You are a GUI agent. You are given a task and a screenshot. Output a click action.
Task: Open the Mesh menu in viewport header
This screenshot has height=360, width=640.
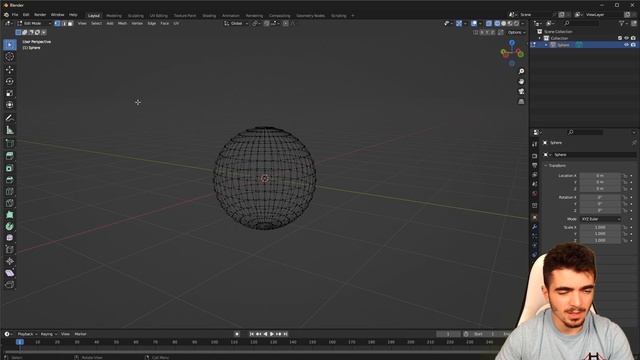pos(122,23)
